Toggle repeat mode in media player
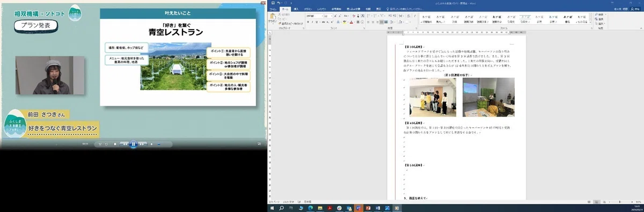This screenshot has height=212, width=644. (106, 144)
